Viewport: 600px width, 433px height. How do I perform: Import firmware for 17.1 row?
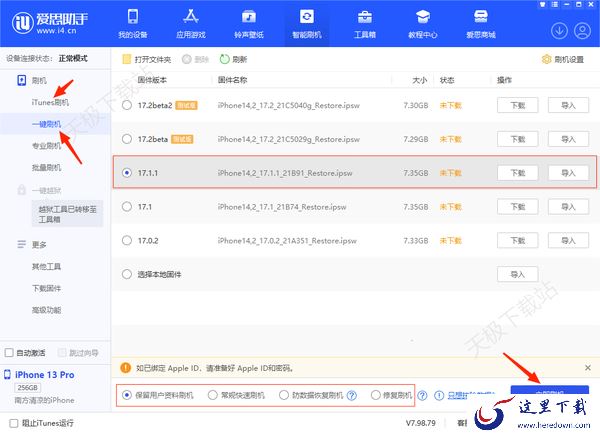(568, 207)
